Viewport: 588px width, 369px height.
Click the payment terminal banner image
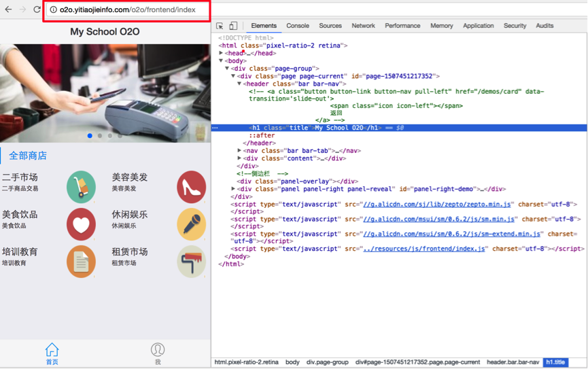105,93
